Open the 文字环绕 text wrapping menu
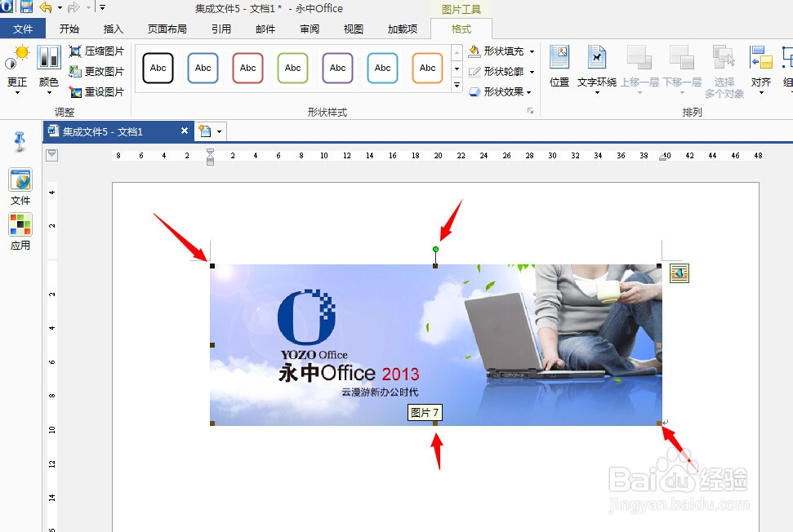 [x=597, y=69]
